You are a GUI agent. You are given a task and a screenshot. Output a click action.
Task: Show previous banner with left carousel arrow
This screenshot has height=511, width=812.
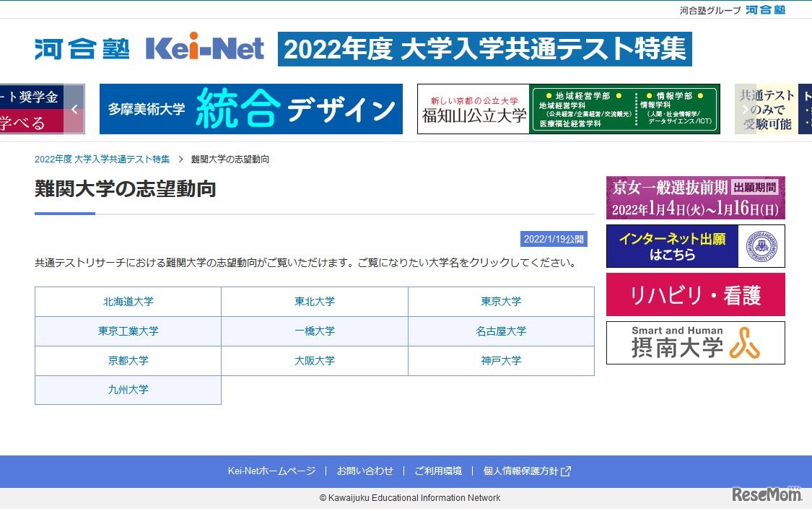tap(74, 109)
